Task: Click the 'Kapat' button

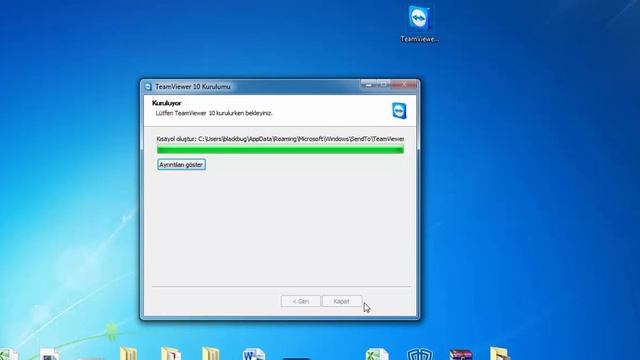Action: [x=342, y=301]
